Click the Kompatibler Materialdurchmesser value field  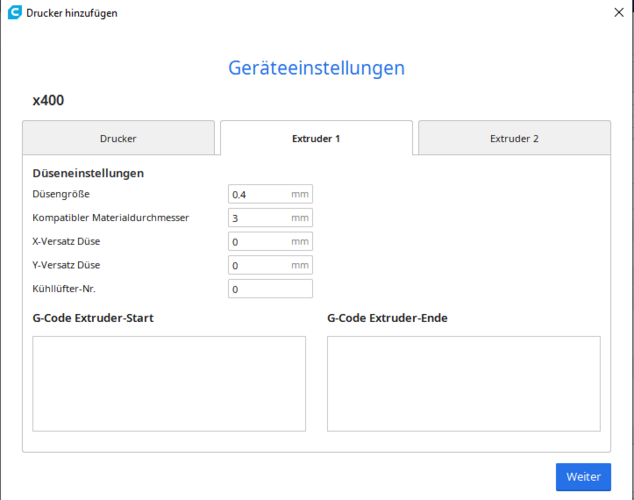[x=260, y=217]
